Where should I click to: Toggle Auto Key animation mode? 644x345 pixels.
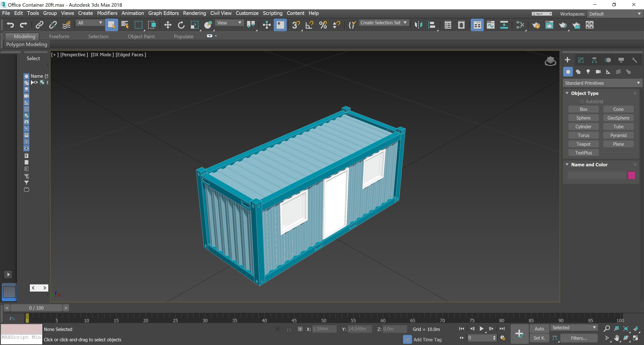point(539,329)
